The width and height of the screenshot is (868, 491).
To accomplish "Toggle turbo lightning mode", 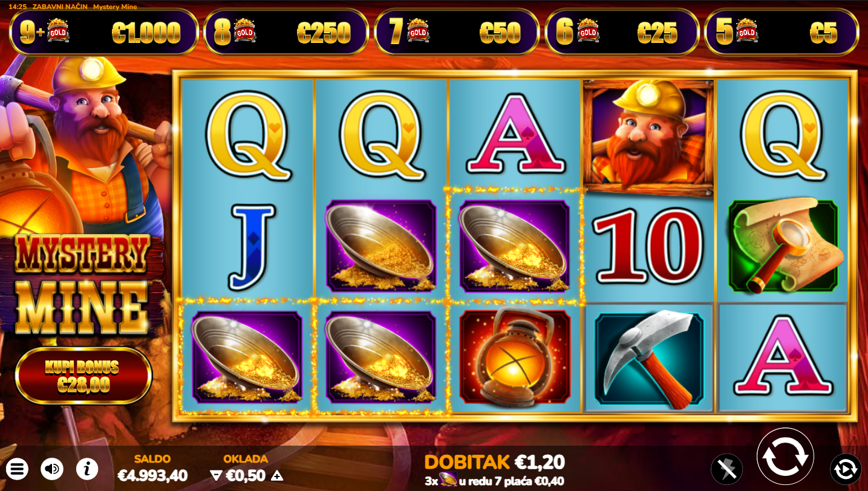I will (x=726, y=469).
